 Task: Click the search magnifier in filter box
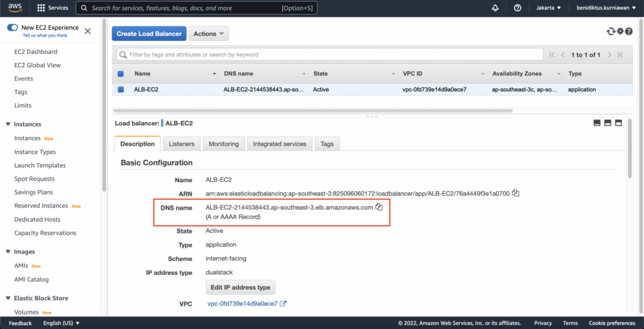coord(123,55)
